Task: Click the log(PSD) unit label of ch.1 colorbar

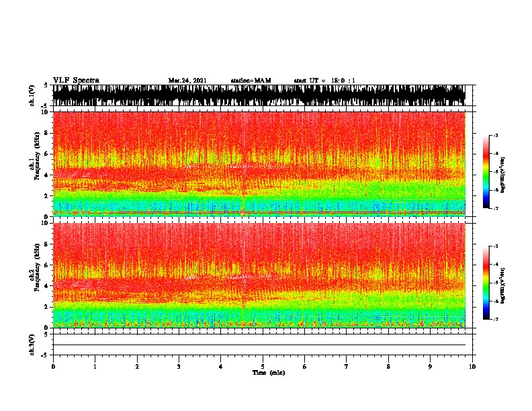Action: coord(502,175)
